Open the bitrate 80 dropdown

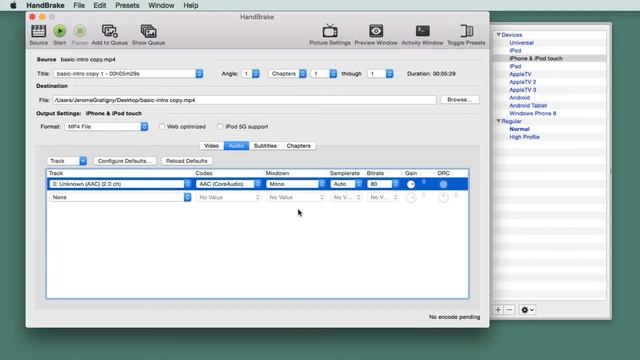[x=383, y=184]
